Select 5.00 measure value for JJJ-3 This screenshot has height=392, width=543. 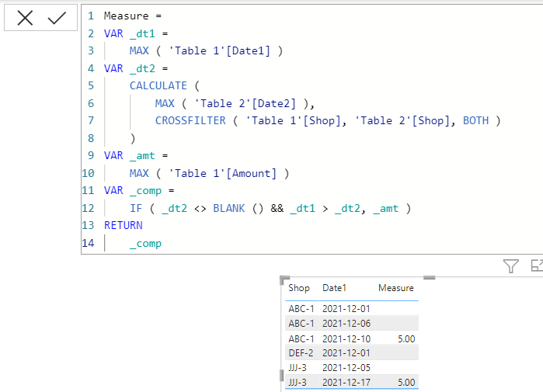click(x=406, y=383)
